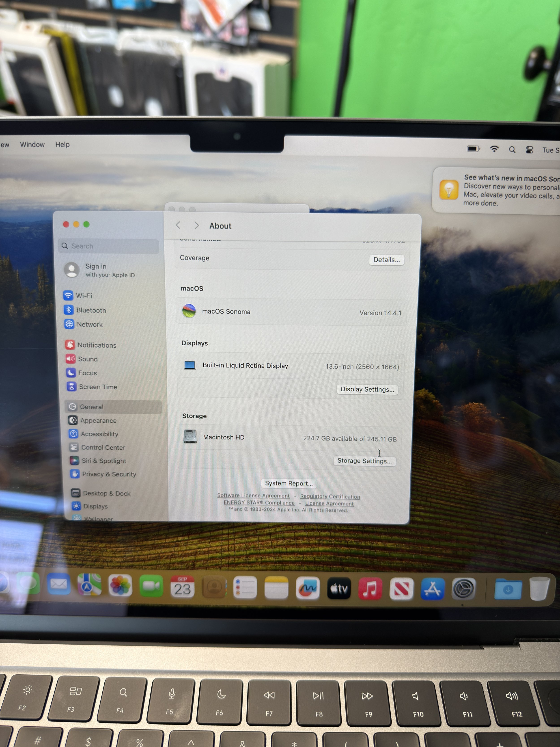
Task: Open the Help menu
Action: (62, 145)
